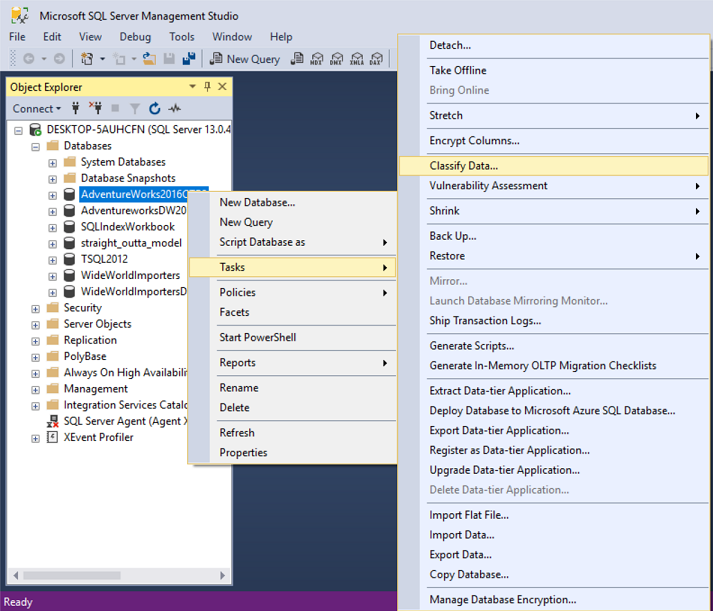Click New Database... in context menu
The width and height of the screenshot is (713, 611).
point(292,202)
